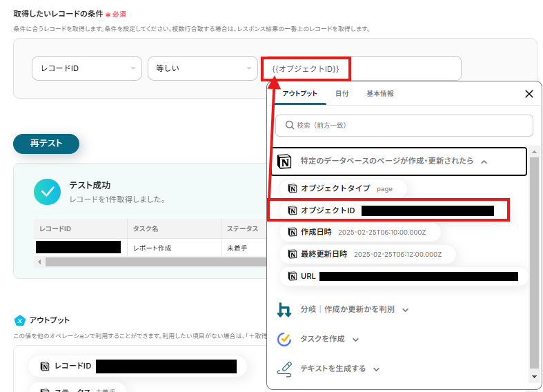Expand the タスクを作成 section

356,340
